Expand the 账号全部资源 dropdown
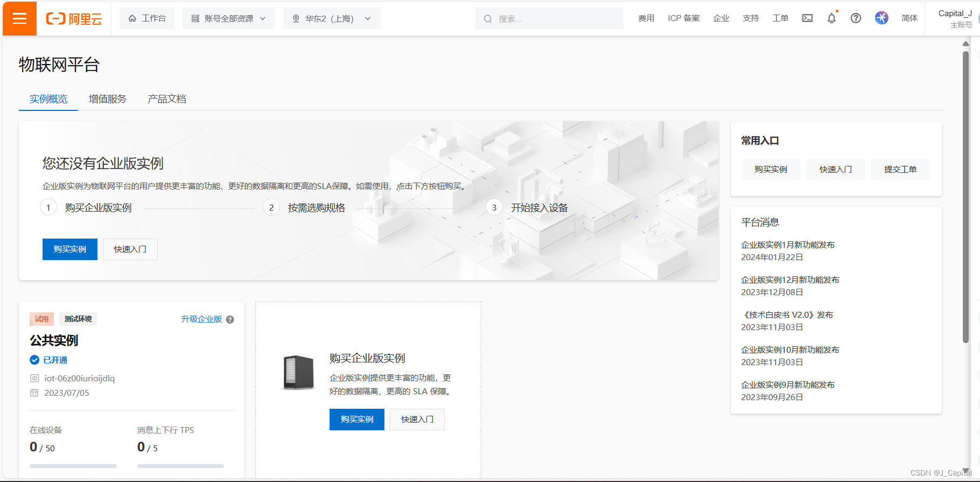The image size is (980, 482). [x=229, y=18]
